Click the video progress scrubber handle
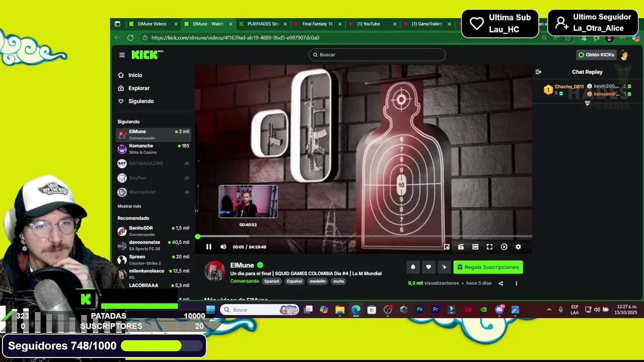This screenshot has width=644, height=362. (198, 236)
